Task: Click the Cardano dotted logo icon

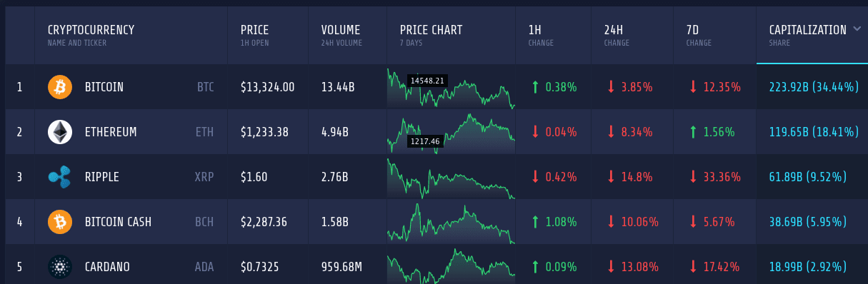Action: 60,267
